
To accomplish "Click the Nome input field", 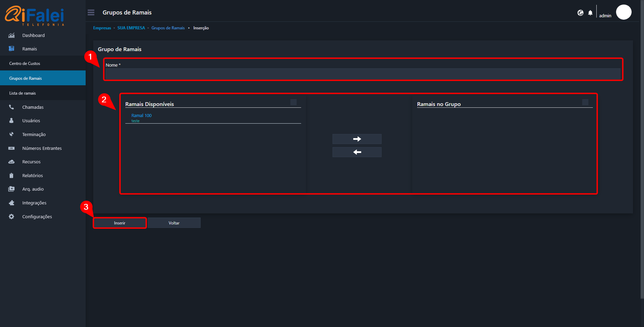I will [363, 74].
